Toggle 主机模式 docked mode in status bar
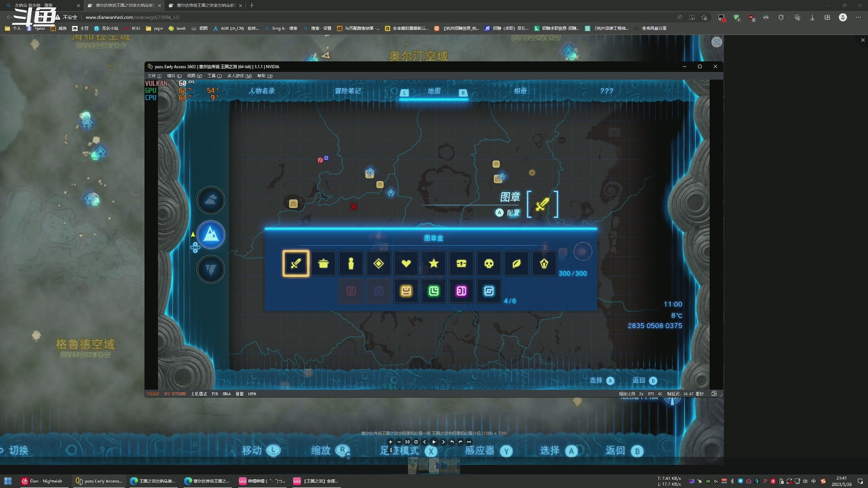The image size is (868, 488). coord(199,394)
